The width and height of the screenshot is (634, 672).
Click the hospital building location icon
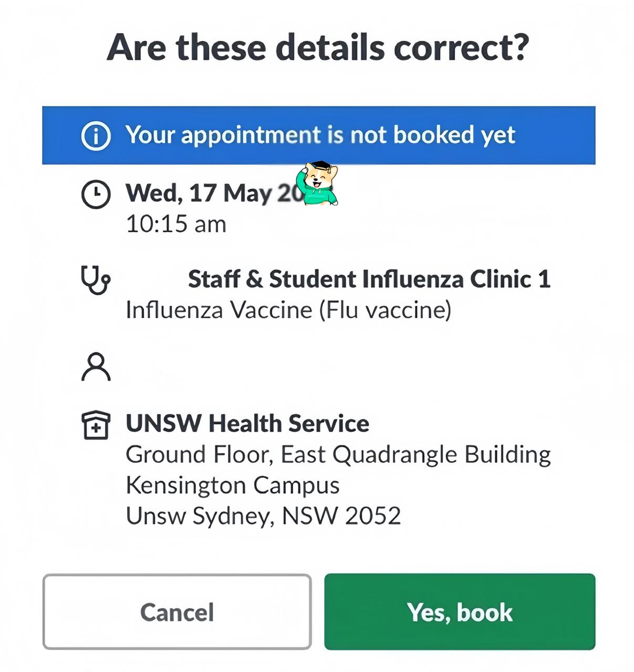(96, 425)
